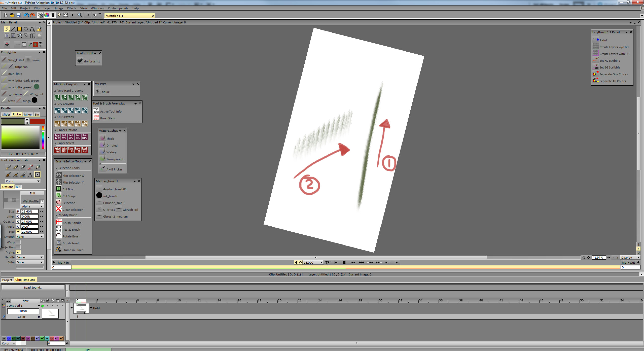Select the text tool 'A' in Tool panel

click(x=30, y=174)
